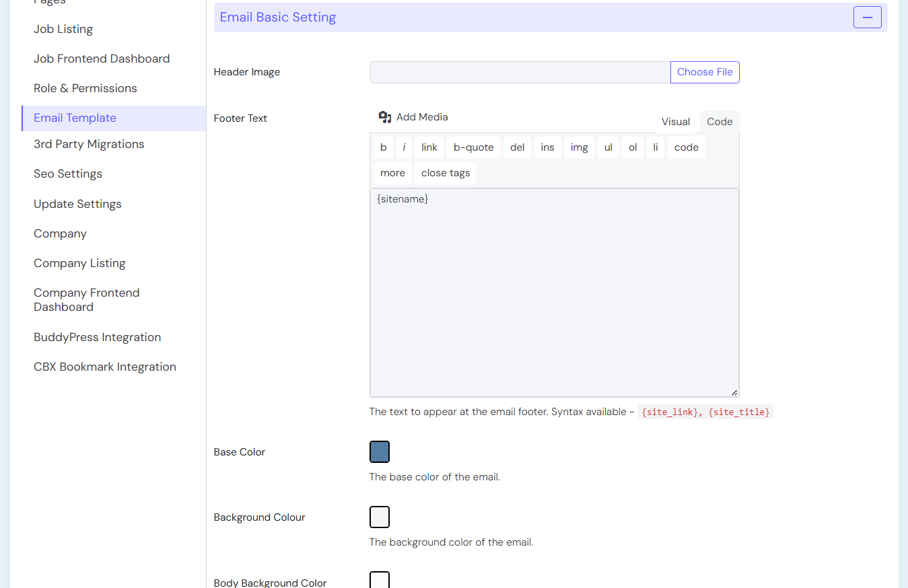Open the Background Colour swatch
Image resolution: width=908 pixels, height=588 pixels.
click(380, 517)
